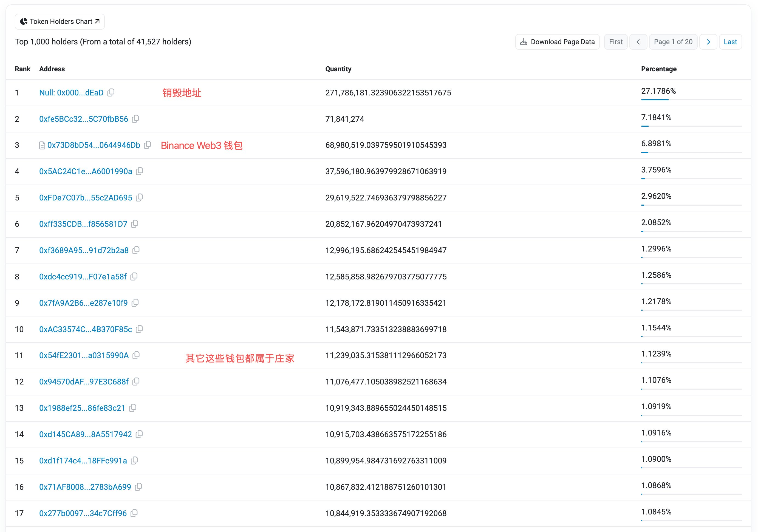Image resolution: width=758 pixels, height=532 pixels.
Task: Copy address 0x277b0097...34c7Cff96
Action: (x=134, y=513)
